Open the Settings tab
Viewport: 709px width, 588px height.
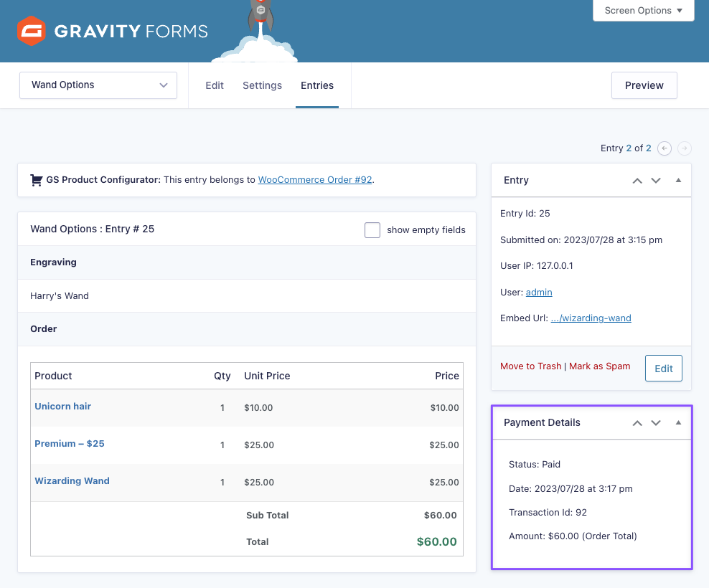262,85
